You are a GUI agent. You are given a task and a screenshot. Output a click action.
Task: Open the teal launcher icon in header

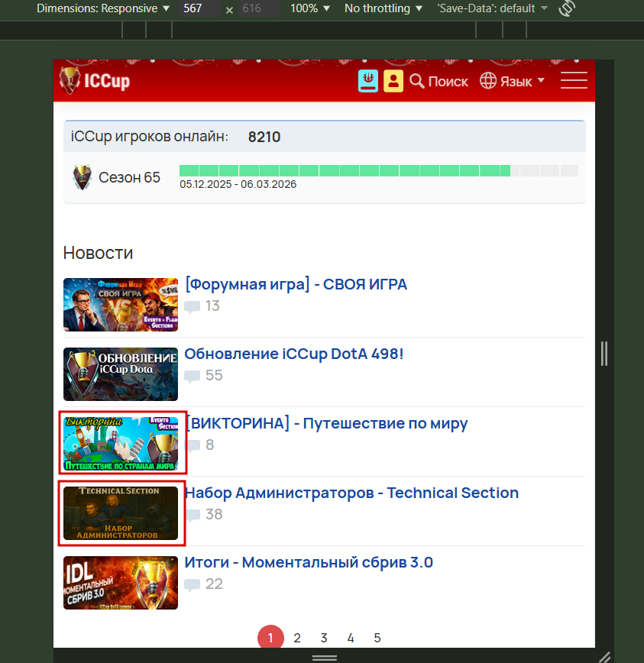368,81
